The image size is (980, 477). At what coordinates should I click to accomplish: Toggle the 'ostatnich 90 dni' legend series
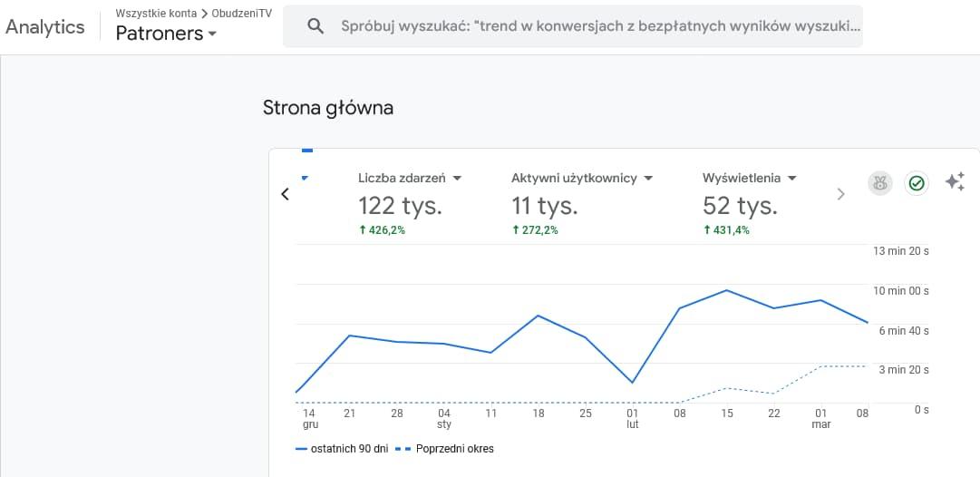click(343, 449)
